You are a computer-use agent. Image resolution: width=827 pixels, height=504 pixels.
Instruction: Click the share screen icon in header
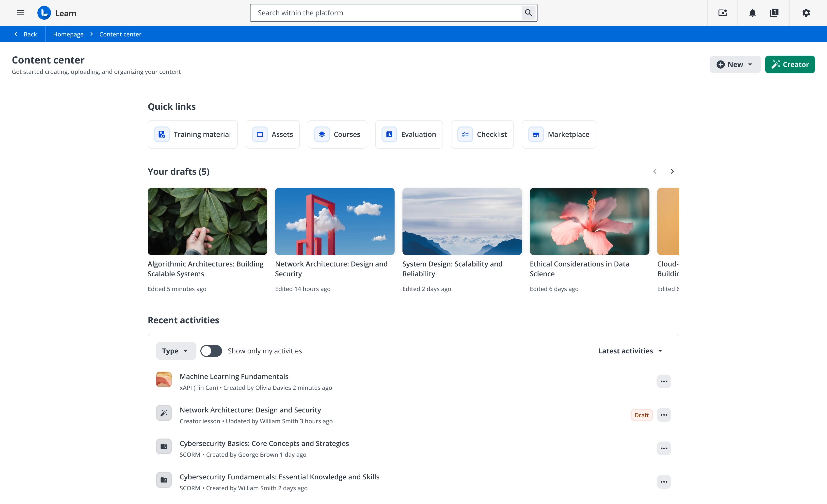click(722, 13)
